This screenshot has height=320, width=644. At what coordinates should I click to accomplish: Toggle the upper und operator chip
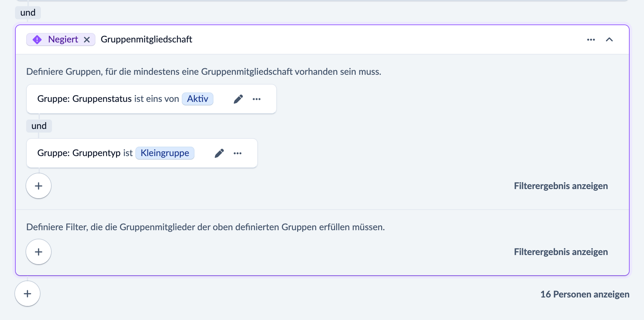point(27,12)
